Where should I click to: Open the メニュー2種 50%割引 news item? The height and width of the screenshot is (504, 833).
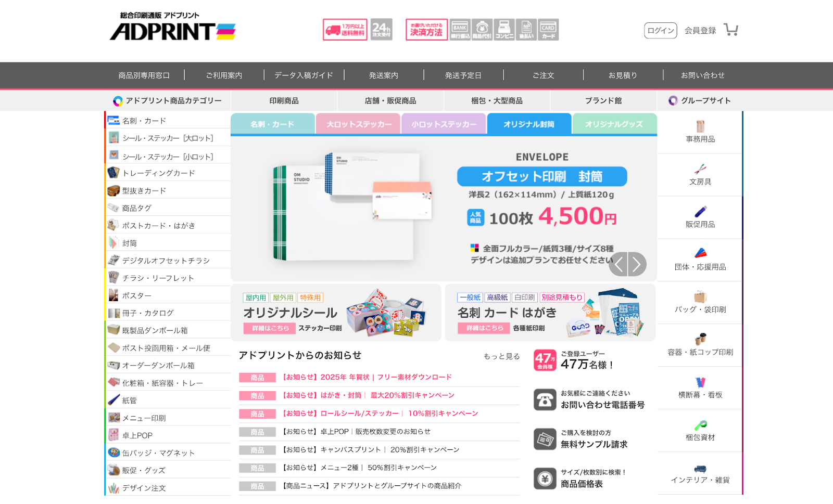pos(359,468)
